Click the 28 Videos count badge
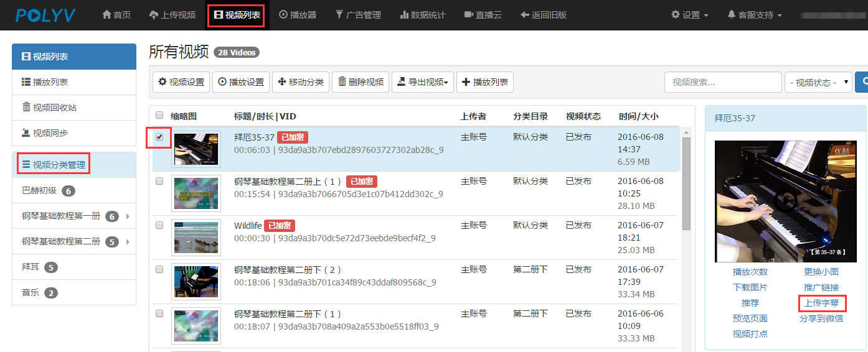The width and height of the screenshot is (868, 352). point(237,52)
